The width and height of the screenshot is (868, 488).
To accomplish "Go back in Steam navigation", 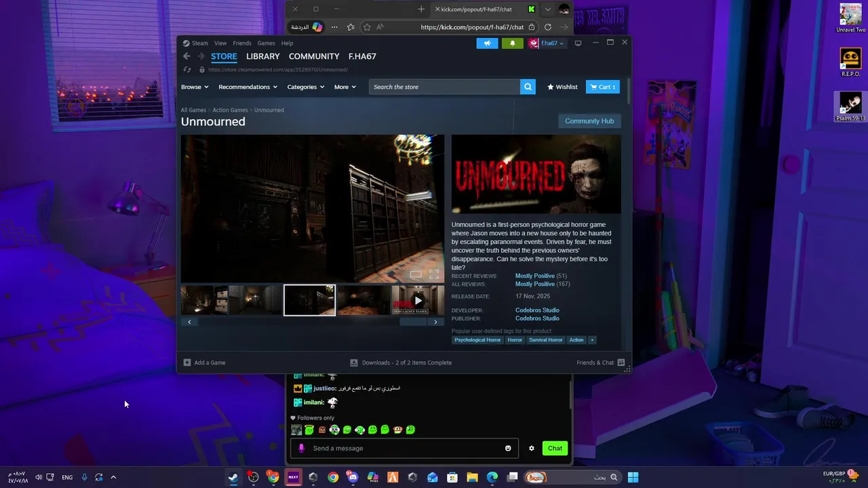I will 186,56.
